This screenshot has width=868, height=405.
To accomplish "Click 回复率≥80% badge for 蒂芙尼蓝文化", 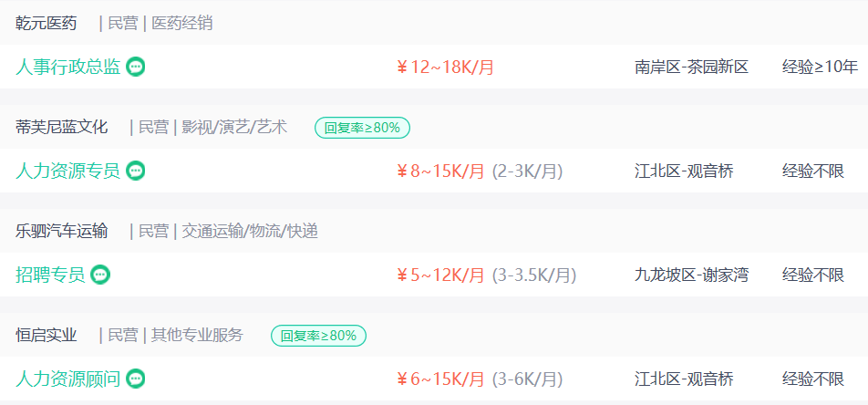I will coord(362,128).
